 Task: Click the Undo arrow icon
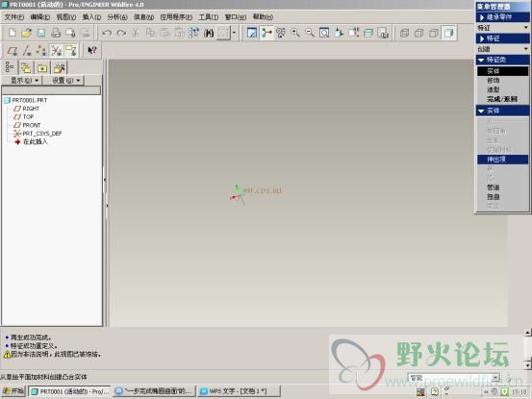(107, 33)
